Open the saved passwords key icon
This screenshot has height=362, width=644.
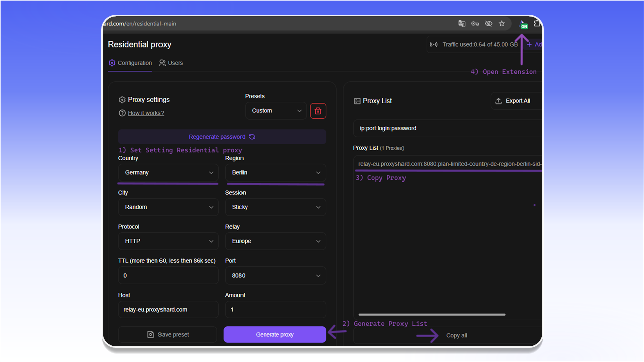475,24
